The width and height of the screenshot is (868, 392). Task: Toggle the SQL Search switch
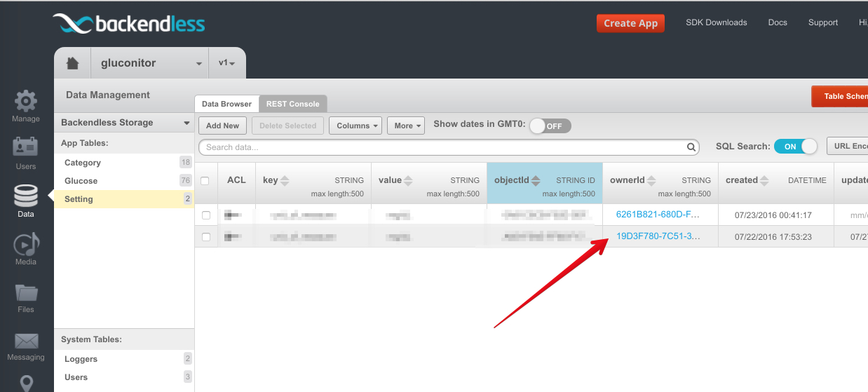click(x=796, y=147)
